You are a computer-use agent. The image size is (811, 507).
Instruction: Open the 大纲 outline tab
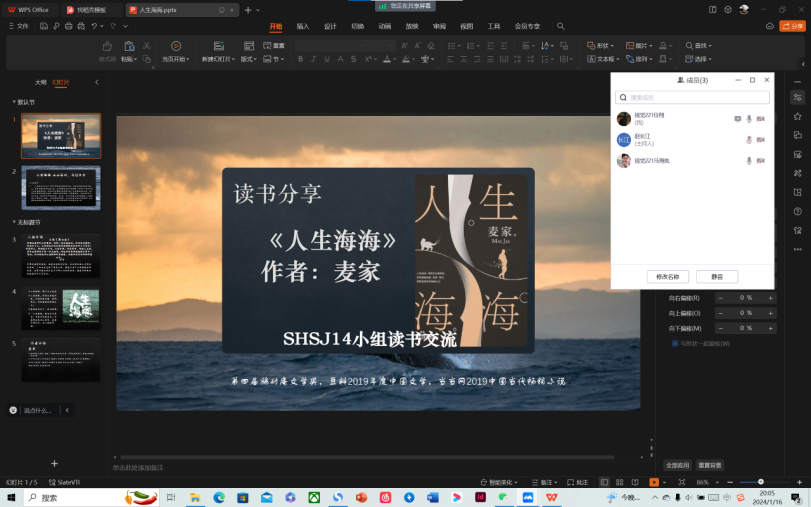[x=40, y=82]
